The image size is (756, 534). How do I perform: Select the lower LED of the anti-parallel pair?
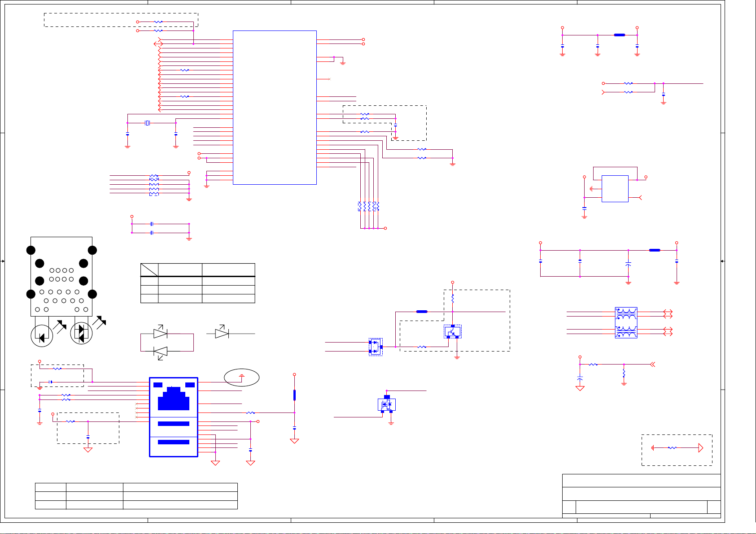pos(161,352)
